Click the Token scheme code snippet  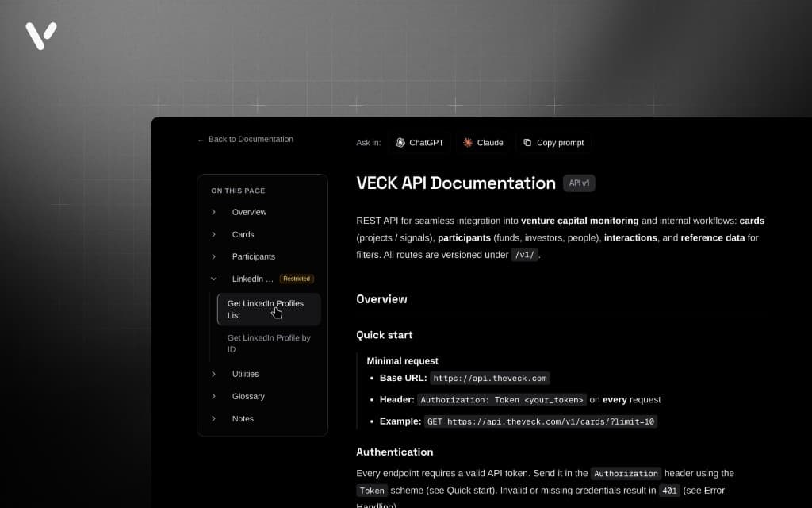(372, 491)
